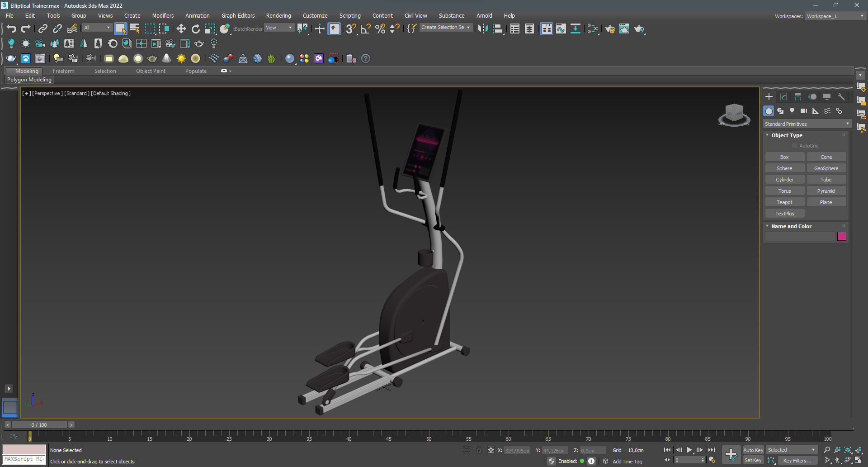Click the Key Filters button
Image resolution: width=868 pixels, height=467 pixels.
797,461
